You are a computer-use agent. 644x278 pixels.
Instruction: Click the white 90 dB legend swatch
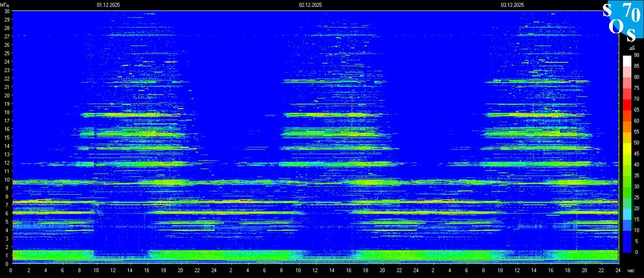tap(627, 60)
